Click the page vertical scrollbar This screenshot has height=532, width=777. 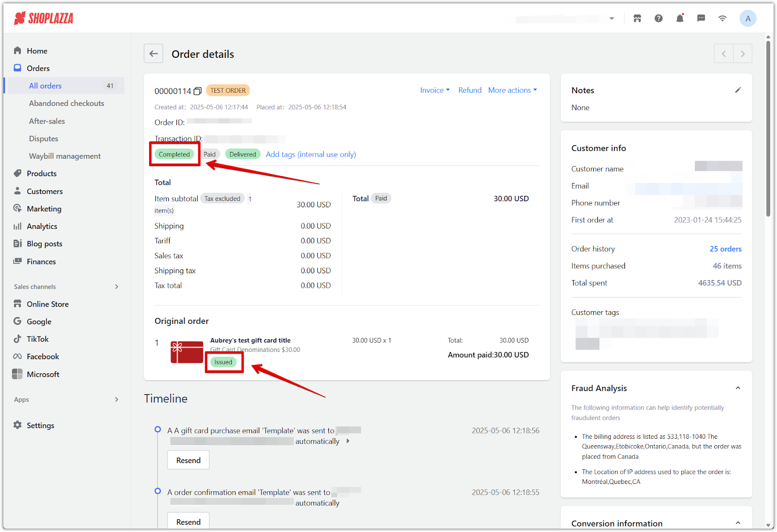(x=768, y=129)
